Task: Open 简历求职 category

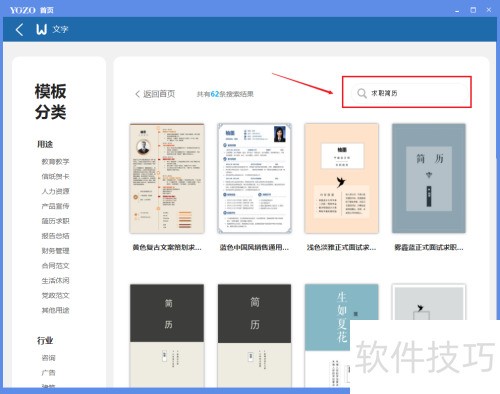Action: point(55,221)
